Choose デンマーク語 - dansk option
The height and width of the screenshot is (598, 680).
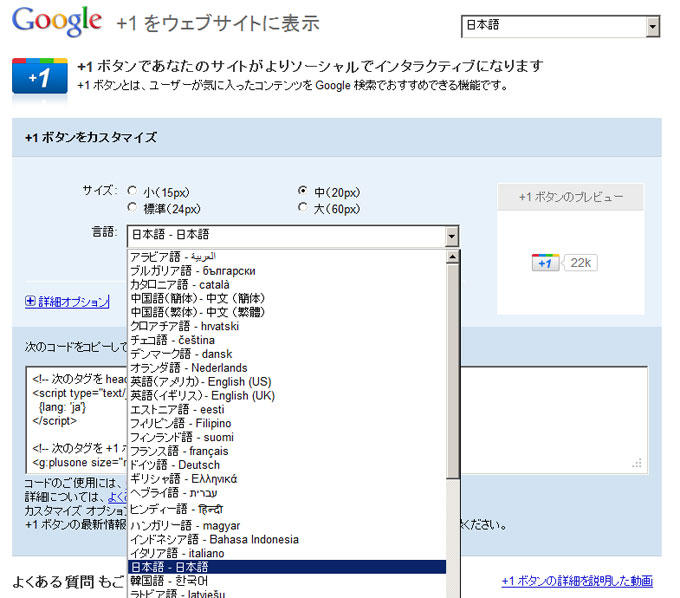tap(287, 354)
